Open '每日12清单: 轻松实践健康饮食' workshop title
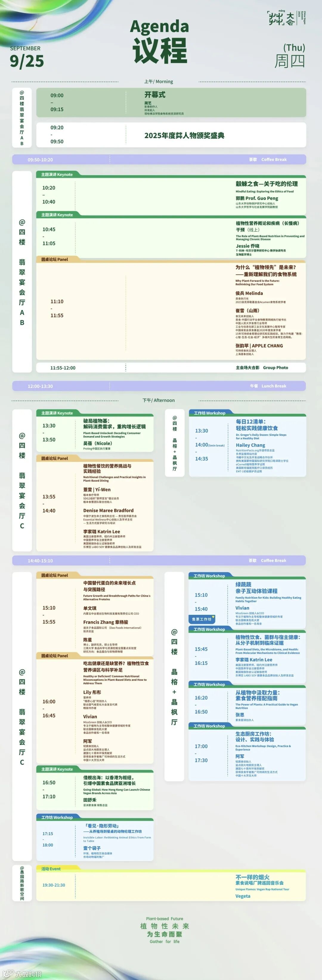 coord(256,425)
